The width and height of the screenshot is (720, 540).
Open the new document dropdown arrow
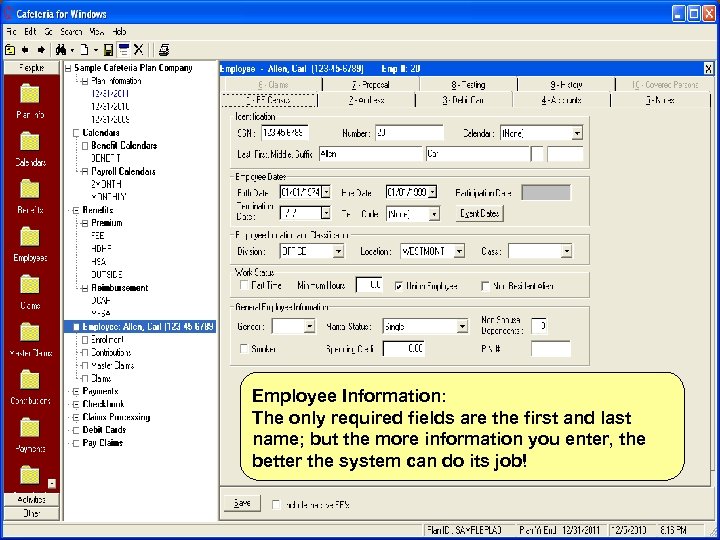(x=96, y=50)
